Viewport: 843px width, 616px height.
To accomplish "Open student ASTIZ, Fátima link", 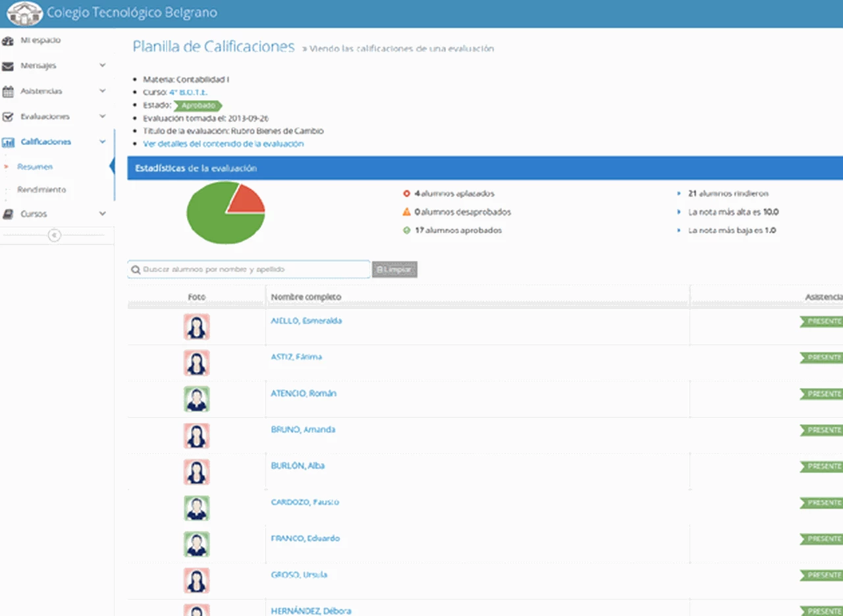I will click(296, 357).
